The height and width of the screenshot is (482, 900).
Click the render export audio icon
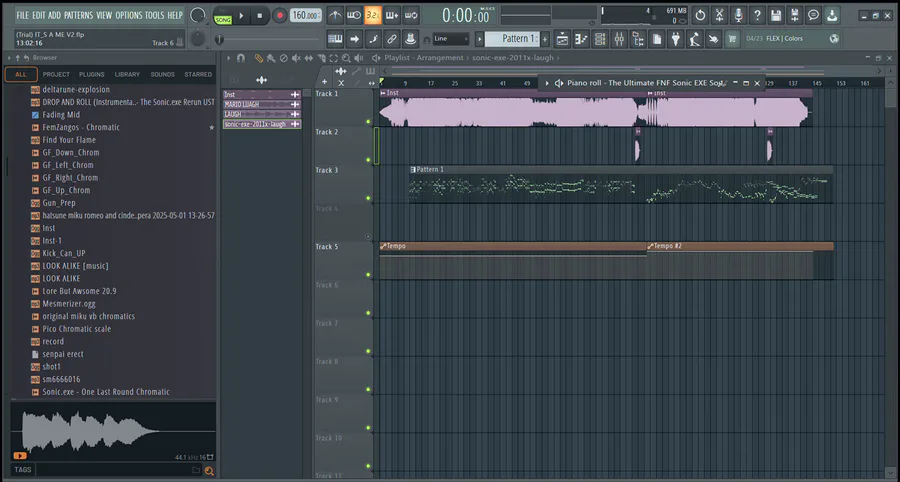point(795,15)
